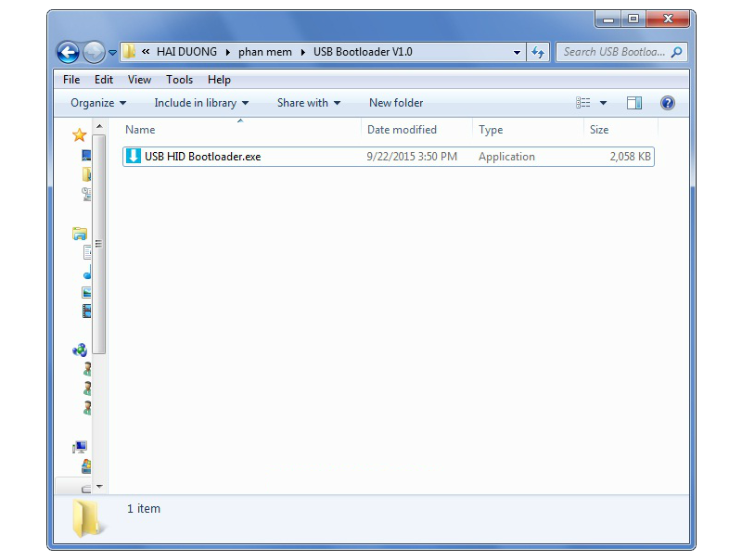The height and width of the screenshot is (560, 742).
Task: Close the Explorer window
Action: [x=668, y=19]
